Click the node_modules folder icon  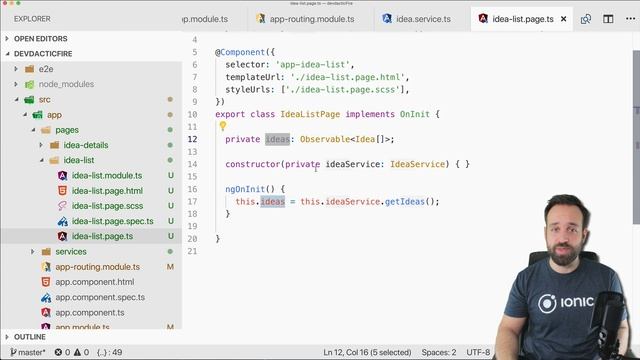click(x=29, y=84)
